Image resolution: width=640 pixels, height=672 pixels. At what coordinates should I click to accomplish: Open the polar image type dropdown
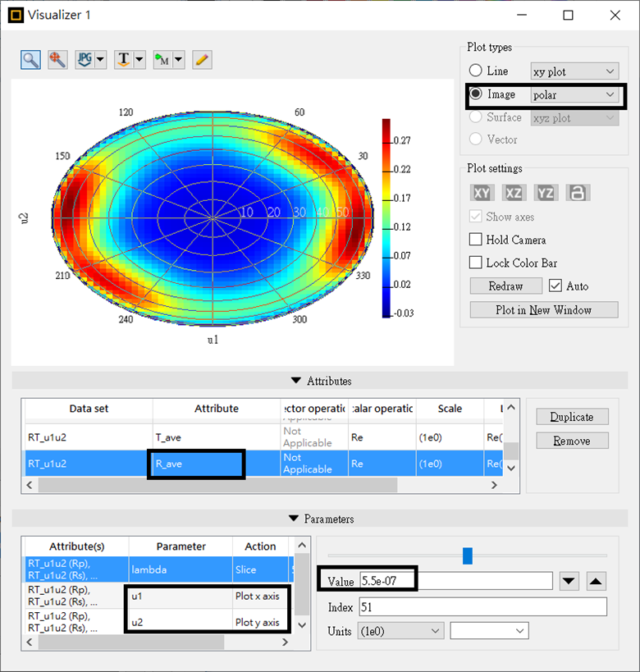[x=574, y=94]
